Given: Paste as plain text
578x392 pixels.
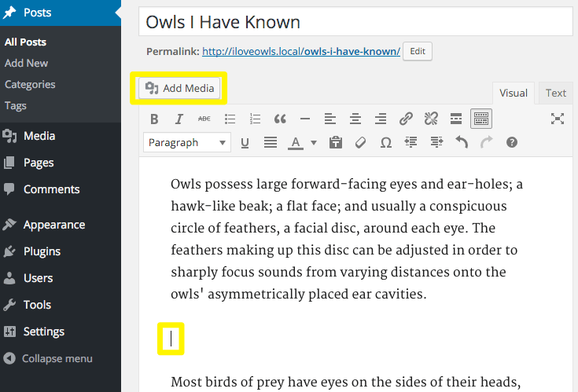Looking at the screenshot, I should [x=336, y=142].
